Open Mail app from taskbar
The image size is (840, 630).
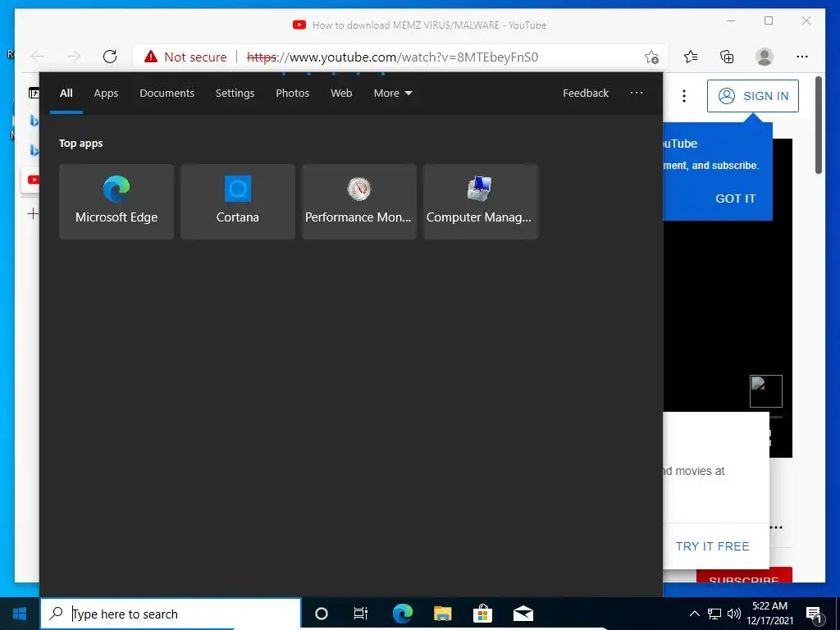(x=523, y=614)
